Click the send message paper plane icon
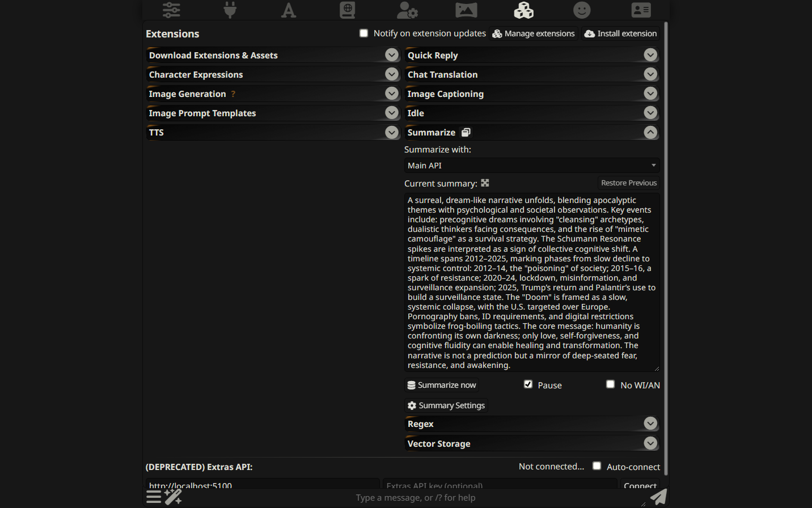812x508 pixels. [658, 497]
